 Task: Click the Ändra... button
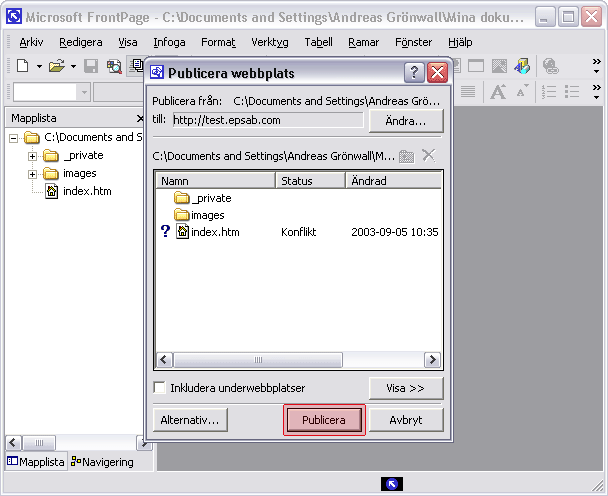click(405, 120)
